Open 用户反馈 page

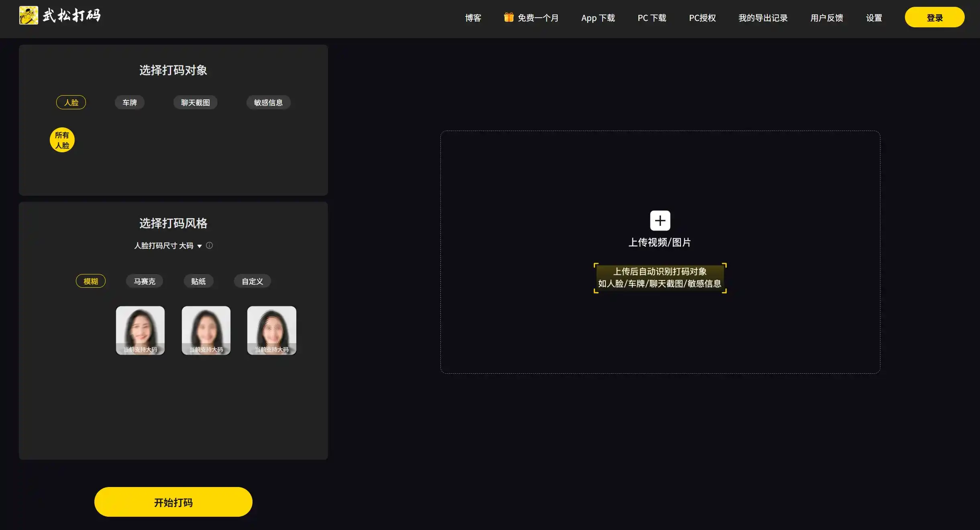coord(827,18)
